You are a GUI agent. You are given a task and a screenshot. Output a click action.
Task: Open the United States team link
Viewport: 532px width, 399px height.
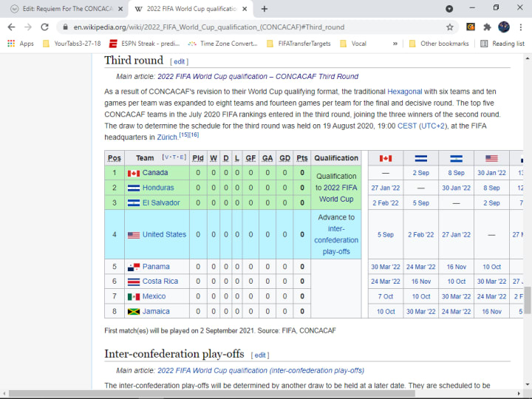coord(164,234)
